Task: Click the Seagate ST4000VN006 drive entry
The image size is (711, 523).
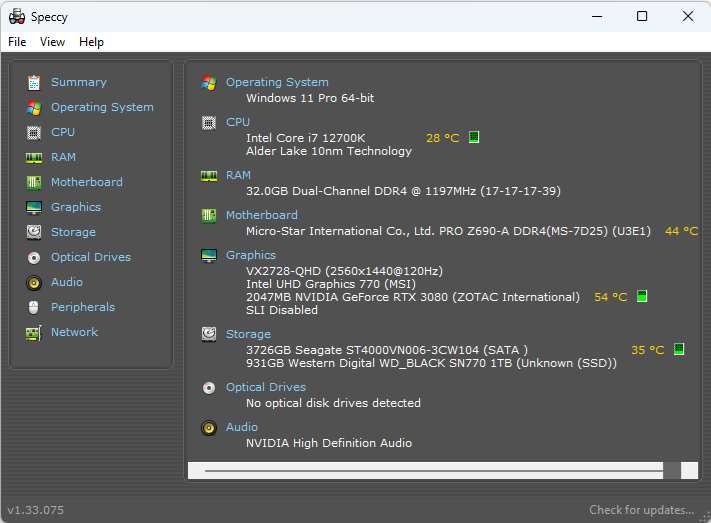Action: pyautogui.click(x=387, y=350)
